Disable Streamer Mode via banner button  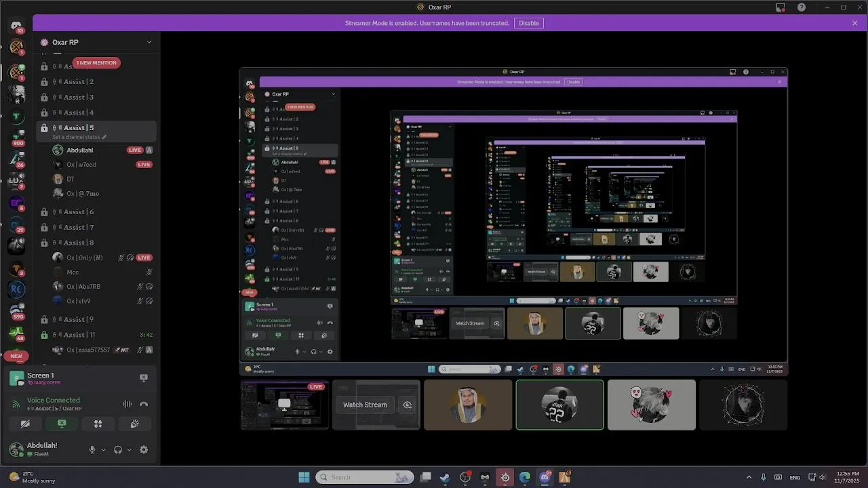(529, 23)
